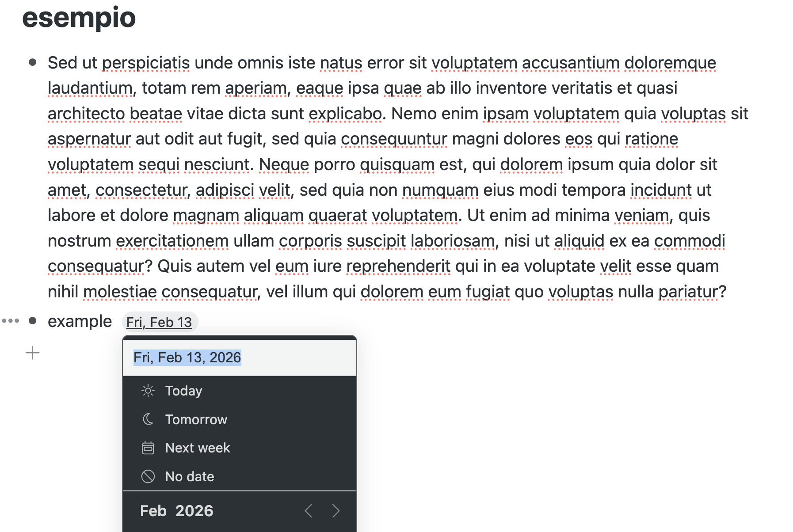Click the bullet next to example
793x532 pixels.
click(x=32, y=321)
